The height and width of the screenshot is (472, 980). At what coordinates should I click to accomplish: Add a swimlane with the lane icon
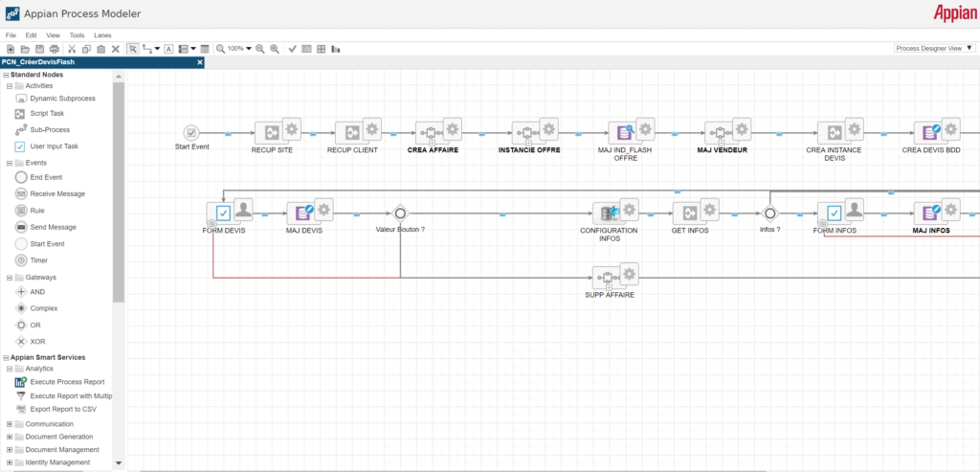point(183,49)
